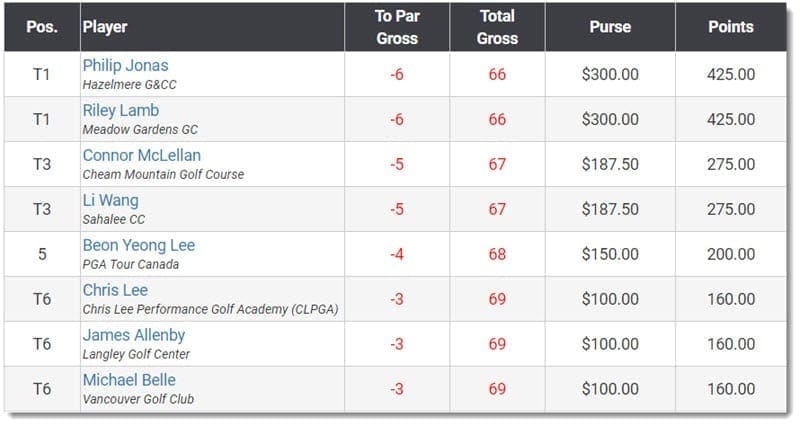Click Hazelmere G&CC club text
This screenshot has width=800, height=426.
point(130,85)
